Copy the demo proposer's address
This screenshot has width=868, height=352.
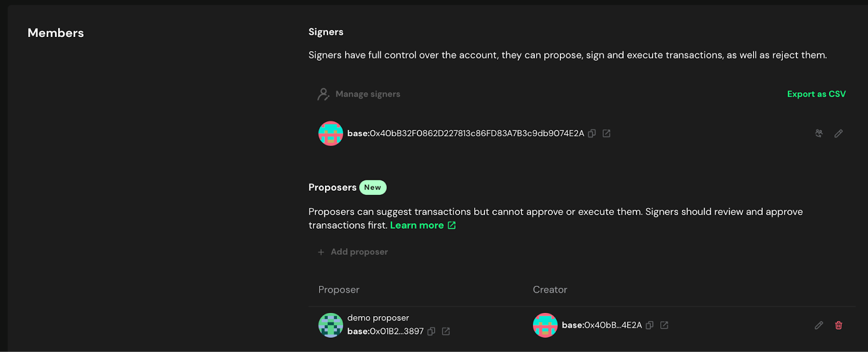431,331
